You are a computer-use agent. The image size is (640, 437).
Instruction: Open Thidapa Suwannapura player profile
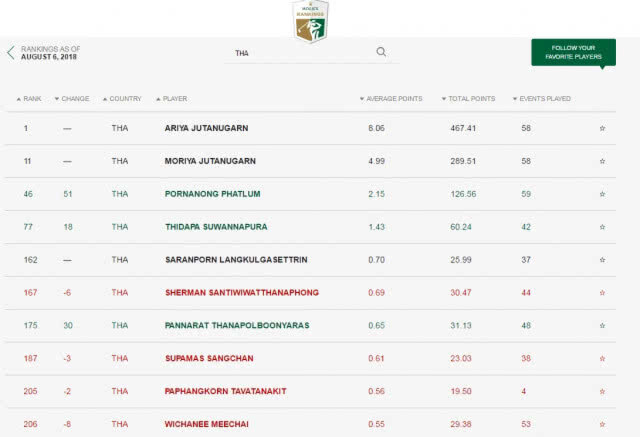(x=216, y=227)
